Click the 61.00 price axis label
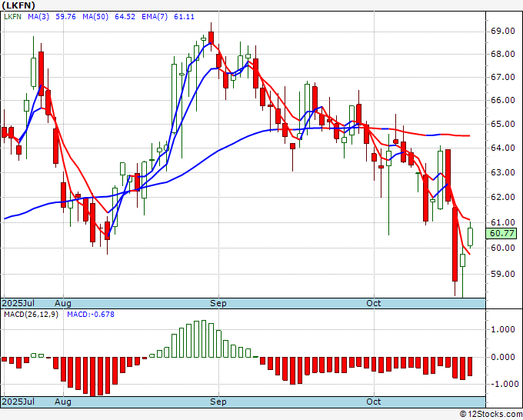 503,222
